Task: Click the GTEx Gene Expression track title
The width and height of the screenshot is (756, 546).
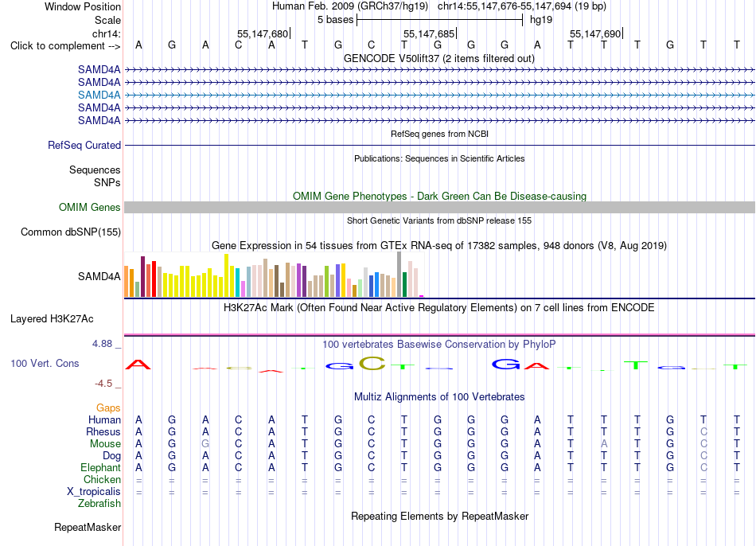Action: coord(439,245)
